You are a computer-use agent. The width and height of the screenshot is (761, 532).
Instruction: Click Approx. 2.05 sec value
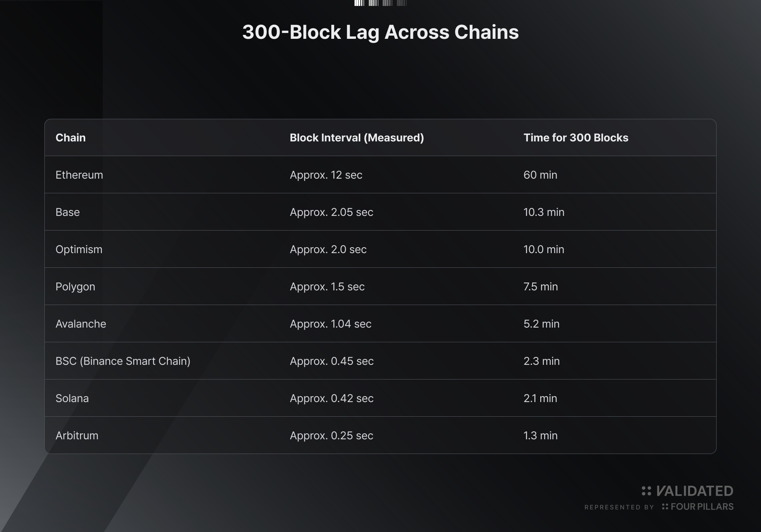pyautogui.click(x=331, y=212)
